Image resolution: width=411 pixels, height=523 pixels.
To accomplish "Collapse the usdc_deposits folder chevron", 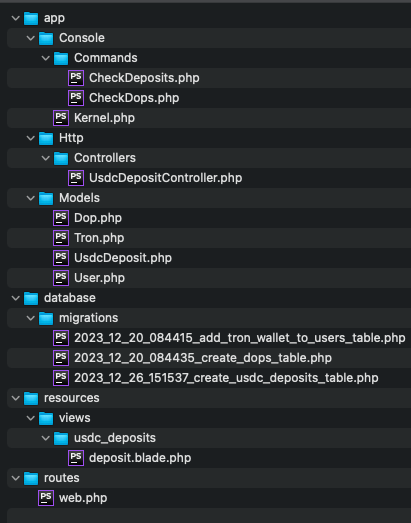I will coord(46,438).
